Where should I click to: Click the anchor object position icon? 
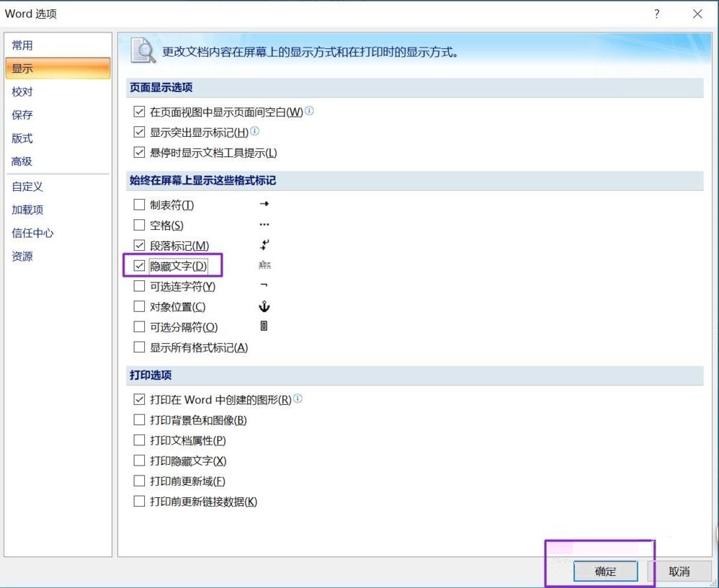click(264, 306)
